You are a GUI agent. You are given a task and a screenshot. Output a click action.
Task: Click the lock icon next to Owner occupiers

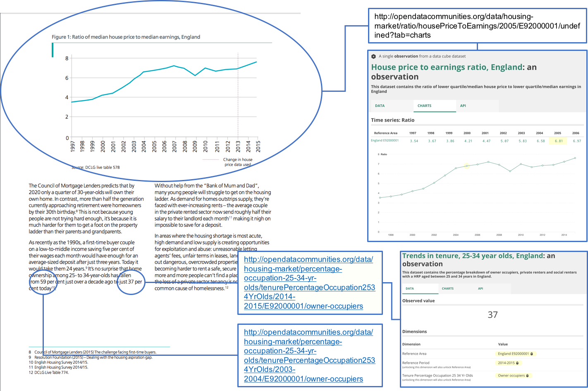coord(527,376)
